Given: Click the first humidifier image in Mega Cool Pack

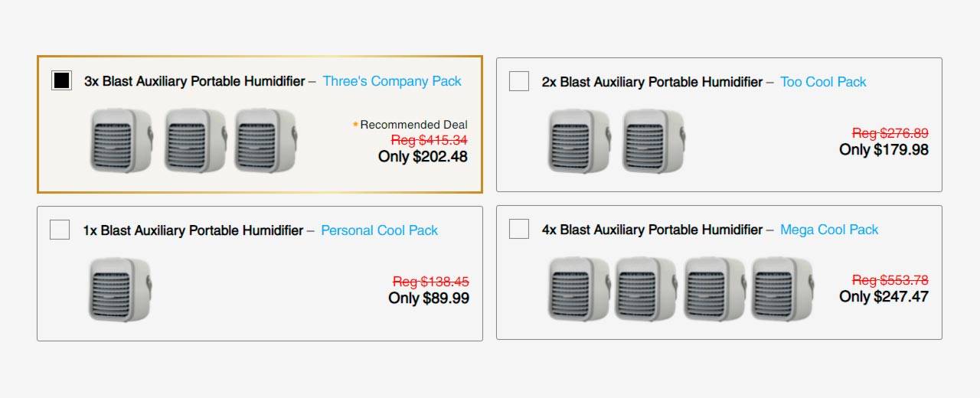Looking at the screenshot, I should (x=579, y=289).
